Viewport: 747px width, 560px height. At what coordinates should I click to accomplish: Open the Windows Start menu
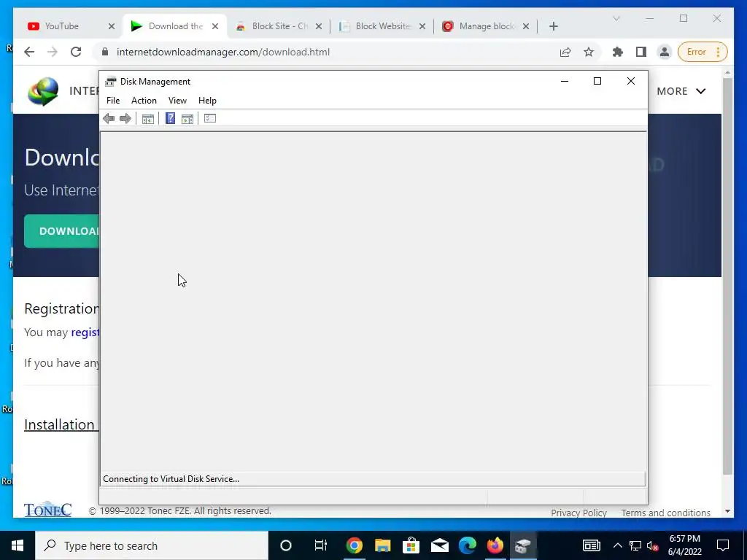coord(18,545)
